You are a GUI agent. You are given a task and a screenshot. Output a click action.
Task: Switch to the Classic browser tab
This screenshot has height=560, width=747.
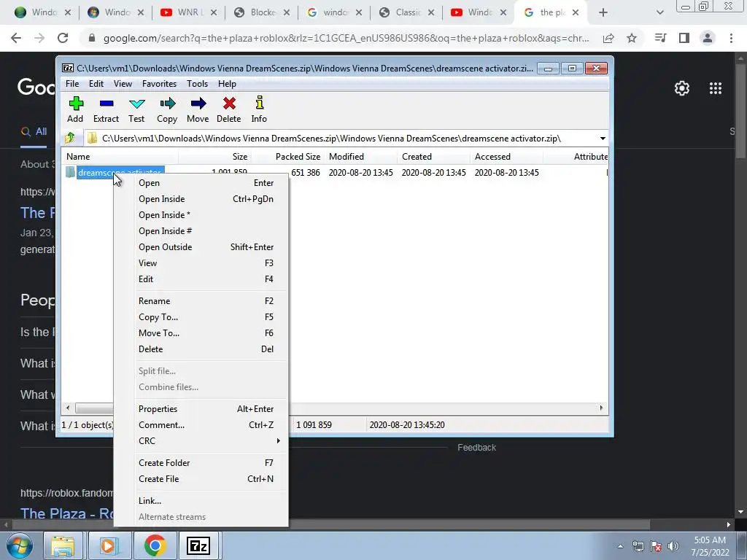click(407, 12)
